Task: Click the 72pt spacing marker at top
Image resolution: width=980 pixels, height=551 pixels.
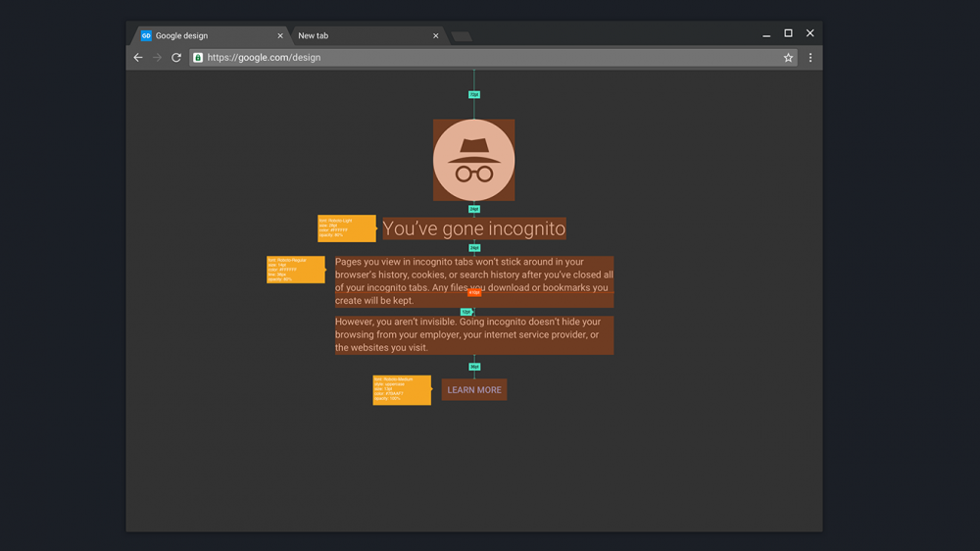Action: [x=474, y=95]
